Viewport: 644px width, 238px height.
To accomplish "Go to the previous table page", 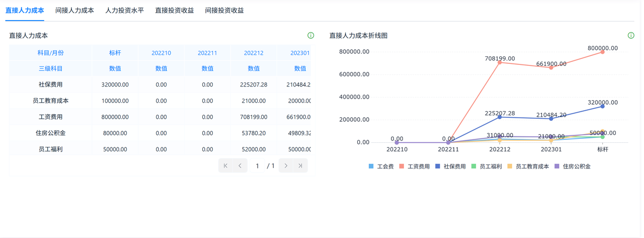I will pyautogui.click(x=240, y=166).
